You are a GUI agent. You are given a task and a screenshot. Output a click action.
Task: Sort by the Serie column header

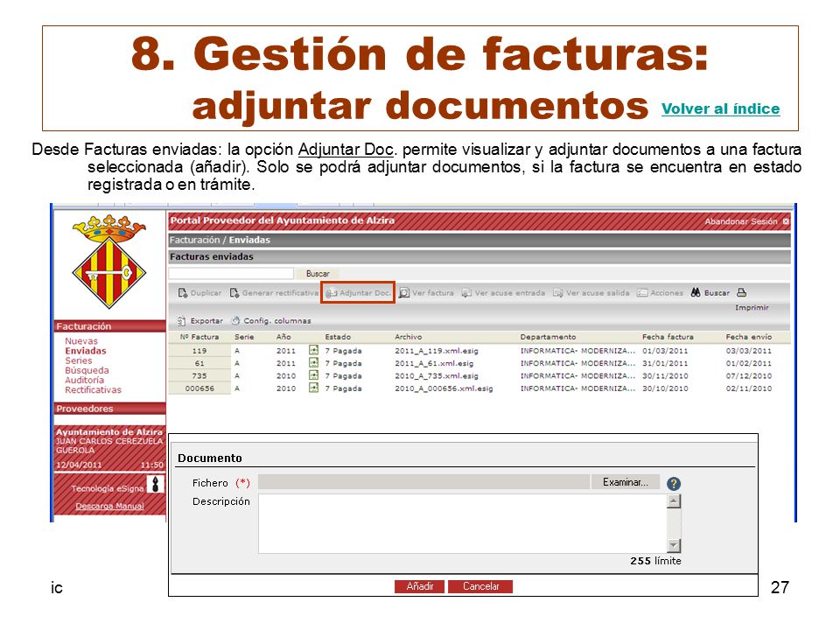(x=244, y=337)
